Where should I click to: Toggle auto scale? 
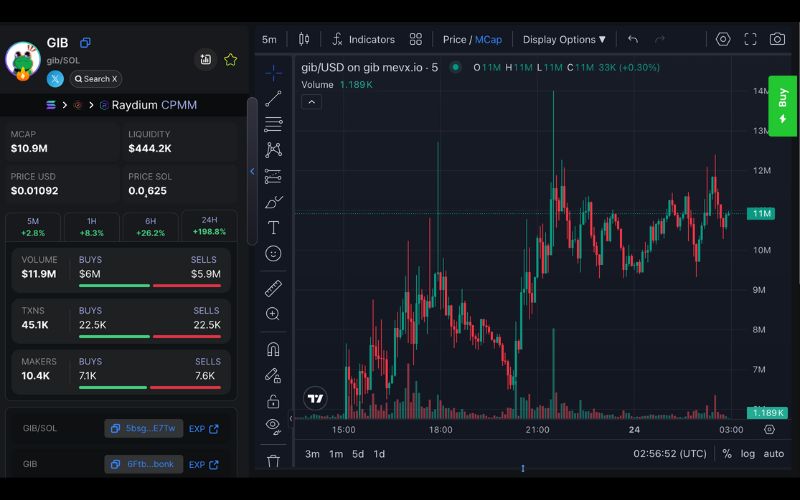click(773, 454)
